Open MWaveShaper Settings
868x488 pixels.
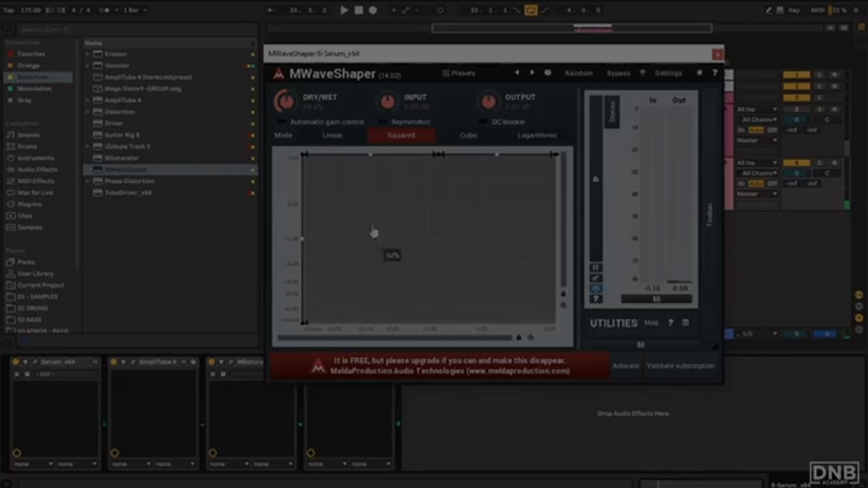pos(668,73)
